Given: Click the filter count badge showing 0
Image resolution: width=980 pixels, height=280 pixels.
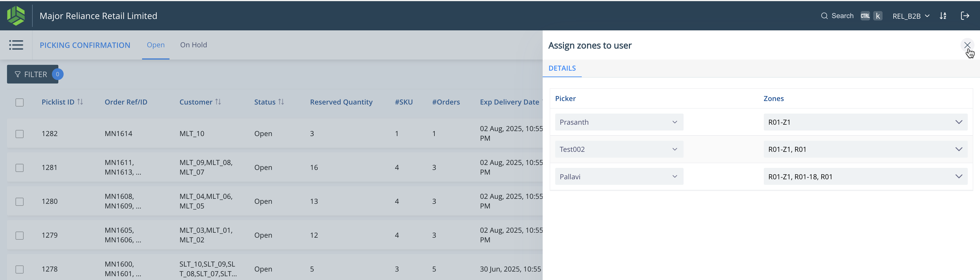Looking at the screenshot, I should [x=57, y=74].
